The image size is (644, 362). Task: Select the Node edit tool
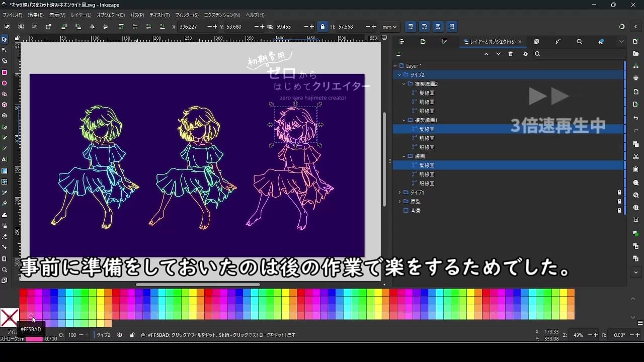pos(5,50)
